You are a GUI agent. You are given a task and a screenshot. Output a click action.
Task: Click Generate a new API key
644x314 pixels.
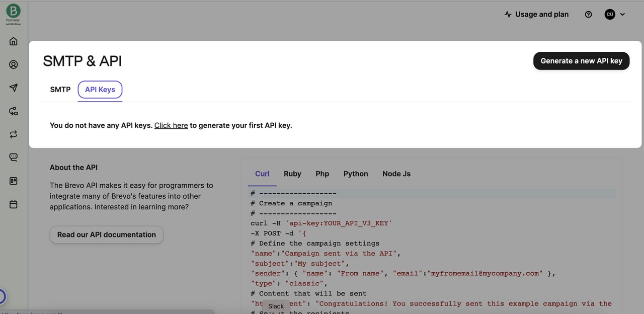pyautogui.click(x=581, y=60)
